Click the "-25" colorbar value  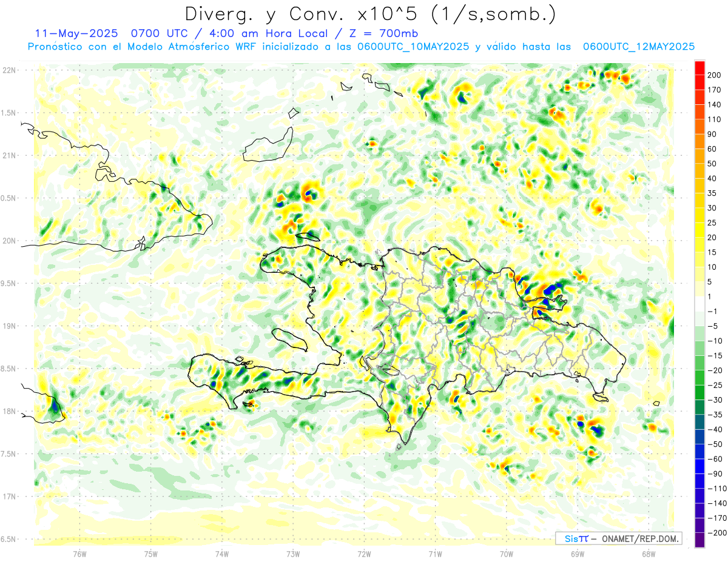(x=715, y=386)
